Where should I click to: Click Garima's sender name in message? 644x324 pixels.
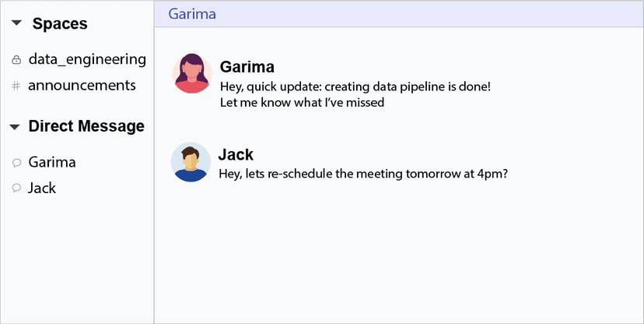pos(247,67)
